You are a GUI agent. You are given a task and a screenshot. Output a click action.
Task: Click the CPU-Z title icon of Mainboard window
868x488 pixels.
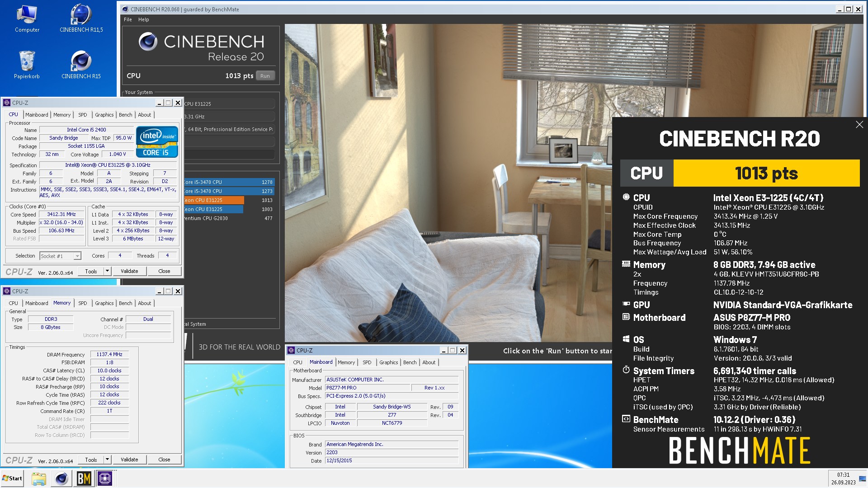pos(291,350)
